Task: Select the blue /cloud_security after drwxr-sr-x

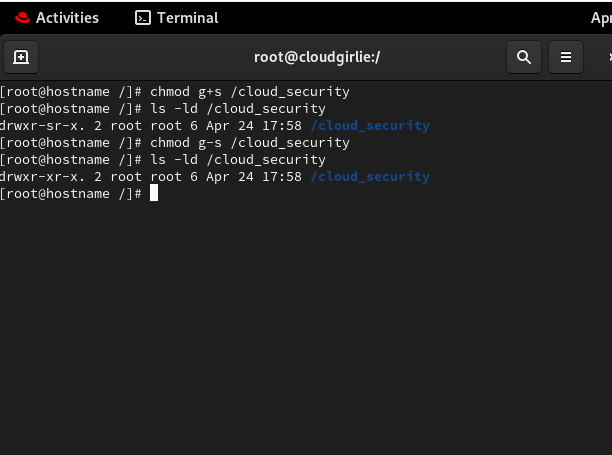Action: [370, 126]
